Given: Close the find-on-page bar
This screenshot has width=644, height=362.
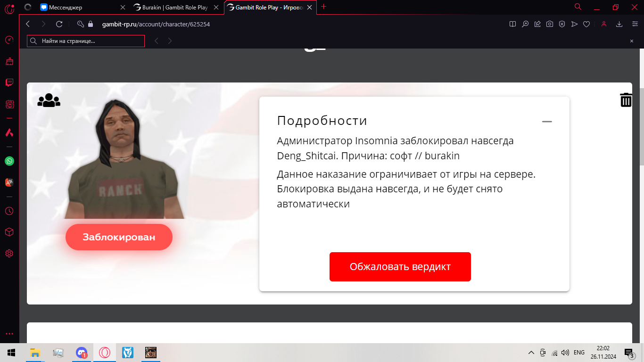Looking at the screenshot, I should 632,41.
